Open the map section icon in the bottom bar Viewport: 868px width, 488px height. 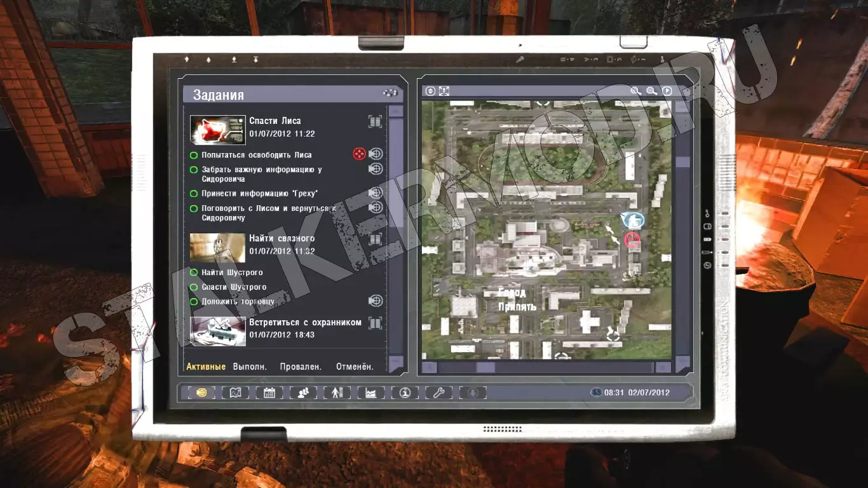235,393
